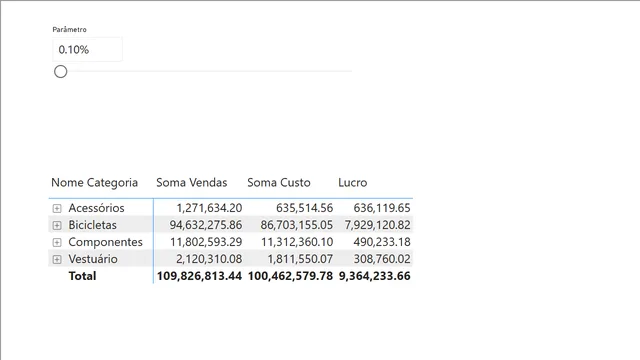Select Acessórios Lucro value 636,119.65
This screenshot has height=360, width=640.
pos(382,208)
